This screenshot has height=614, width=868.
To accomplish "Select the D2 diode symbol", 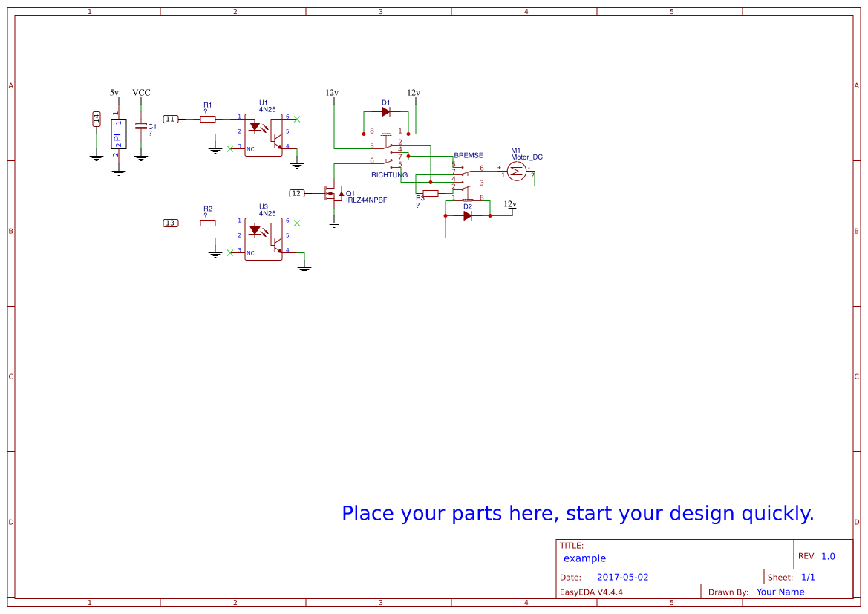I will coord(468,216).
